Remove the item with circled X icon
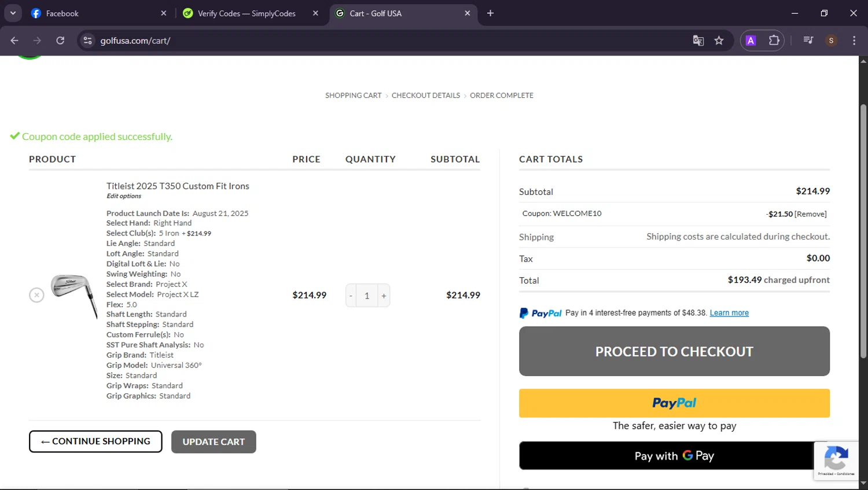The width and height of the screenshot is (868, 490). [x=36, y=295]
